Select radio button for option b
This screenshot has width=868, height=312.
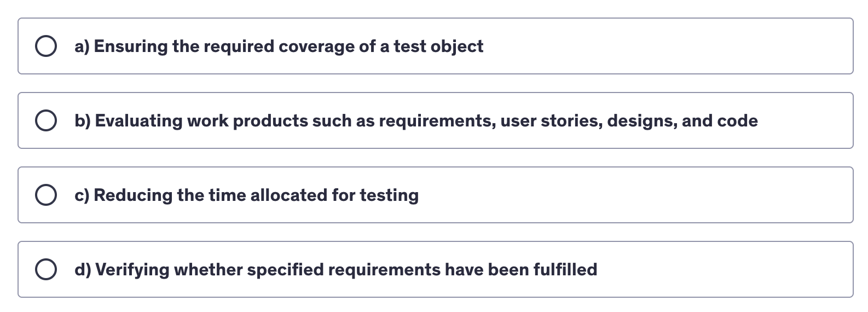[x=46, y=121]
